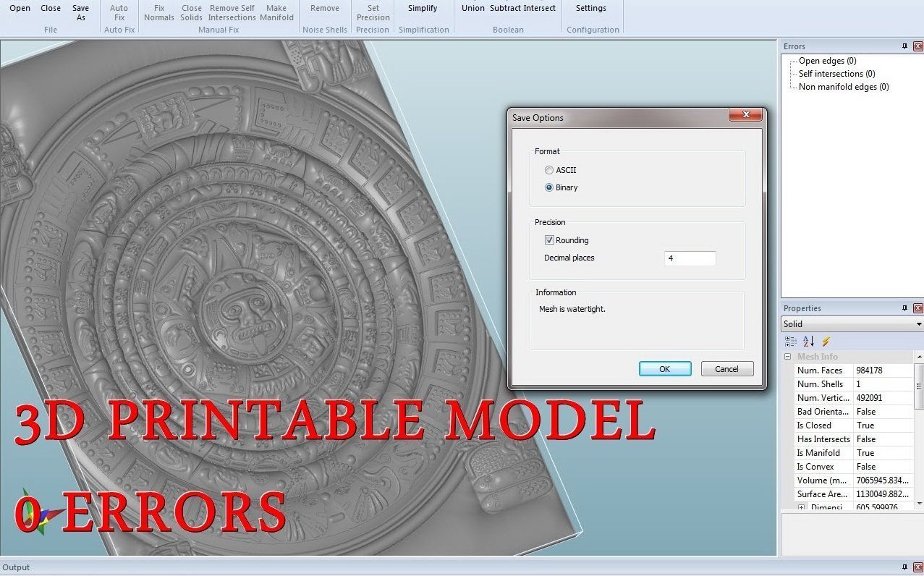Click the Is Convex property row
Viewport: 924px width, 576px height.
coord(855,467)
